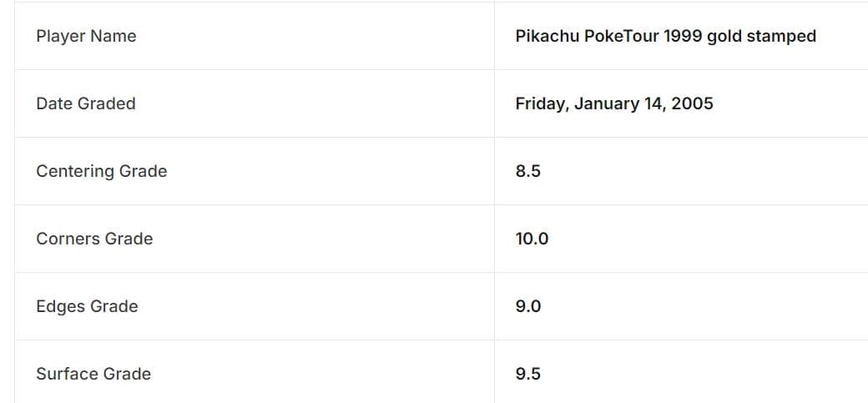This screenshot has height=403, width=868.
Task: Click the Surface Grade label
Action: click(93, 374)
